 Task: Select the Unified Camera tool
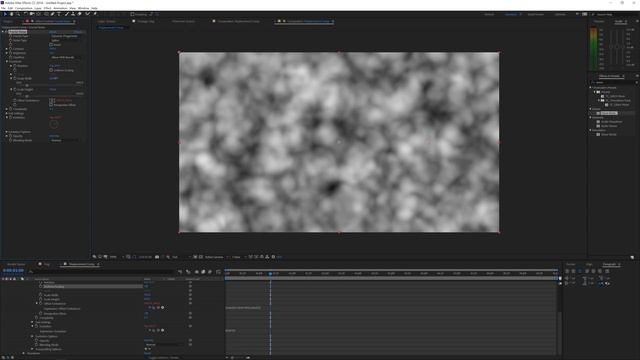[x=32, y=14]
